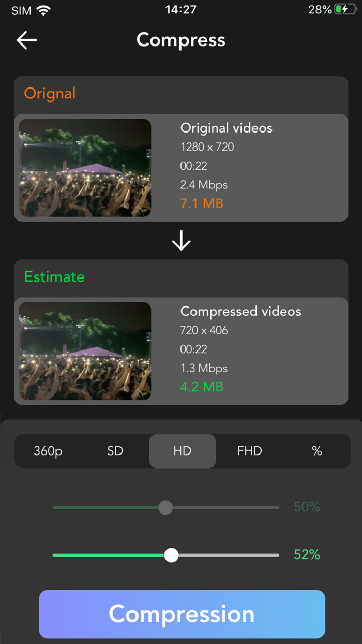Tap the green 4.2 MB estimated size
The image size is (362, 644).
click(202, 387)
